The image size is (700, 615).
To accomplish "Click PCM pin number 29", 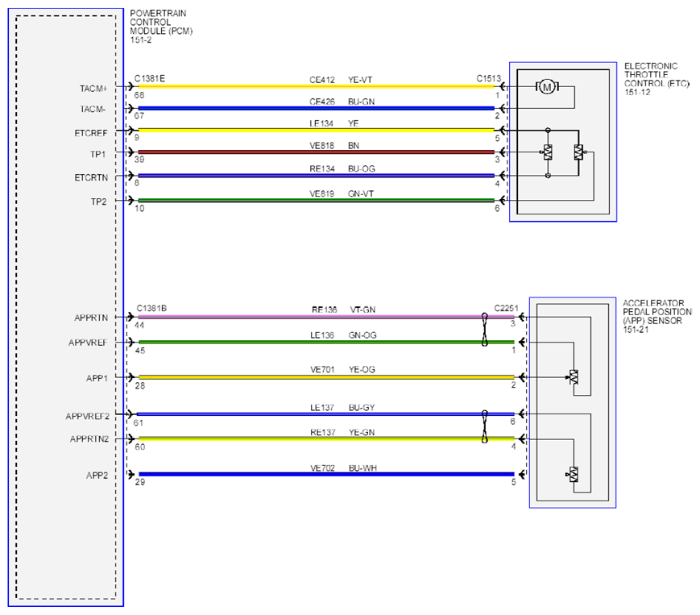I will click(139, 482).
